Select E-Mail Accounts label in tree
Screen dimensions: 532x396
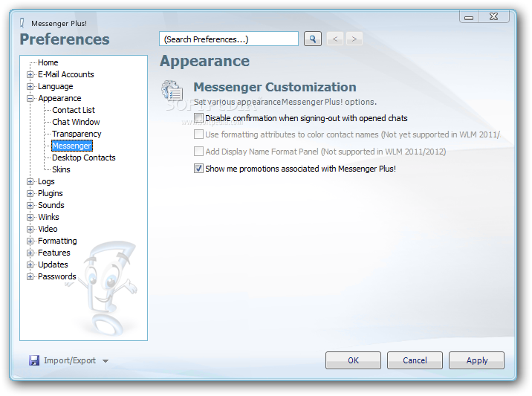click(x=66, y=74)
